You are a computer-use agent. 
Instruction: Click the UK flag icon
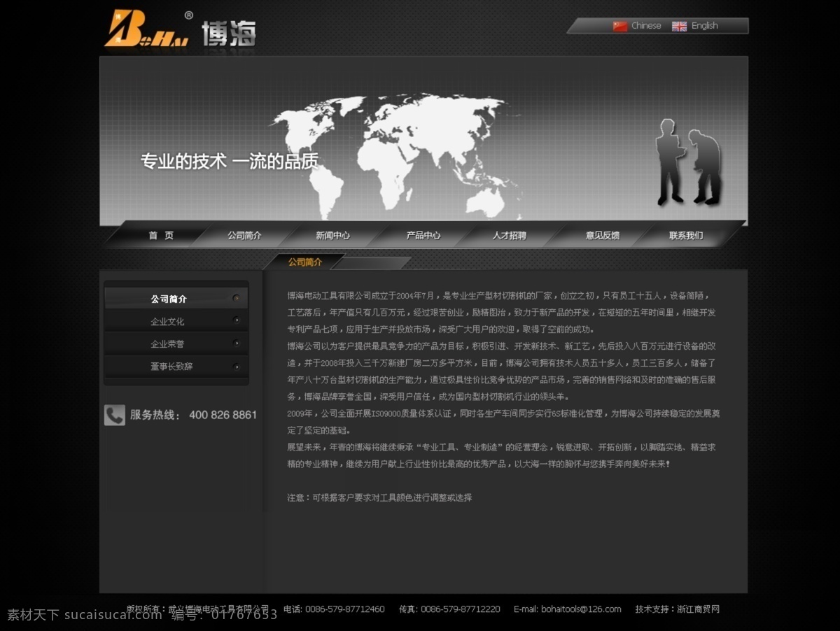pos(679,26)
